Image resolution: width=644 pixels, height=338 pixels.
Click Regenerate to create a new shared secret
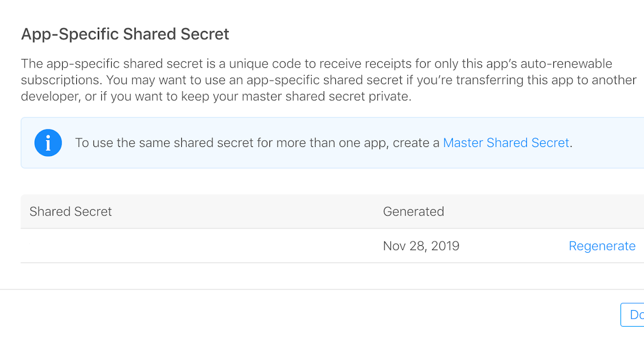602,246
